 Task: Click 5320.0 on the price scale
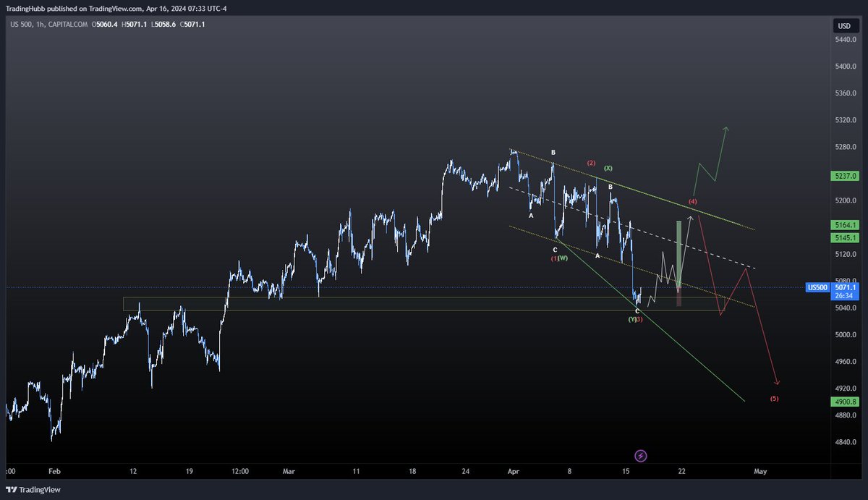(846, 120)
